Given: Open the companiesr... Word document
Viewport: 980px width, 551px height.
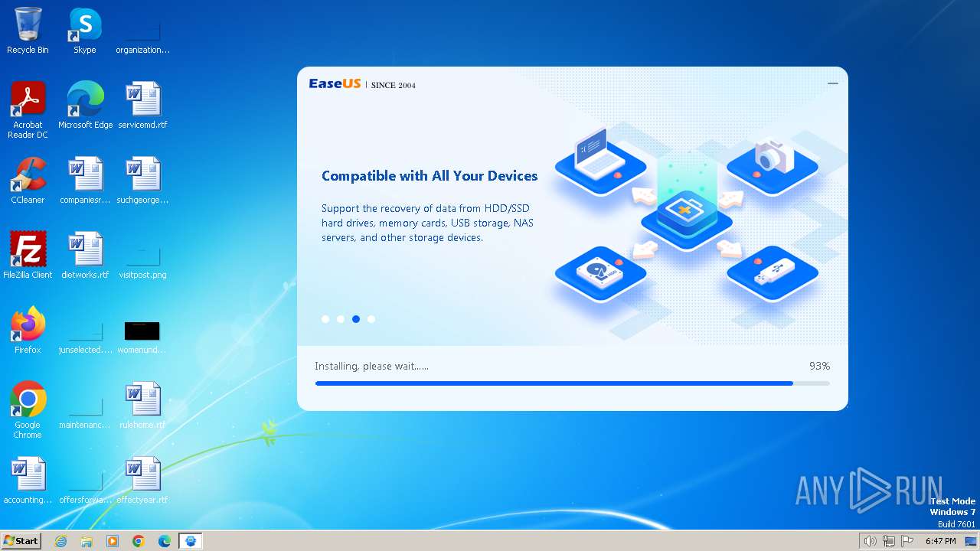Looking at the screenshot, I should coord(85,181).
